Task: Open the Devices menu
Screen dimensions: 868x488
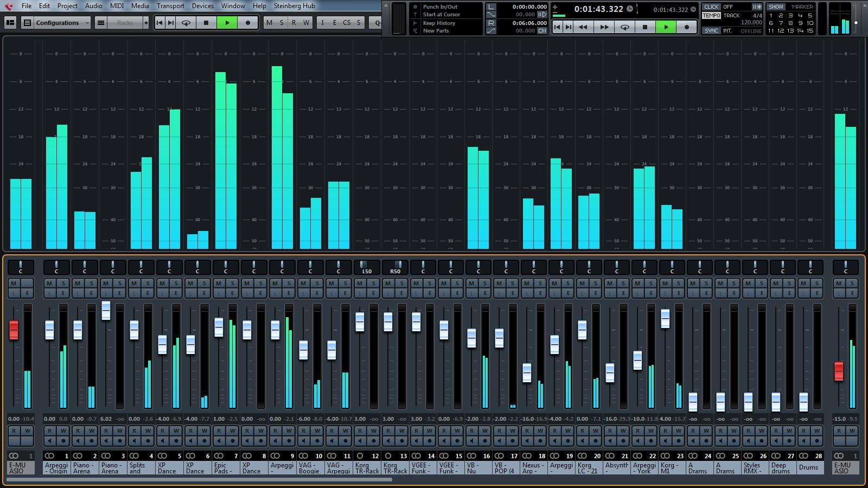Action: pos(202,6)
